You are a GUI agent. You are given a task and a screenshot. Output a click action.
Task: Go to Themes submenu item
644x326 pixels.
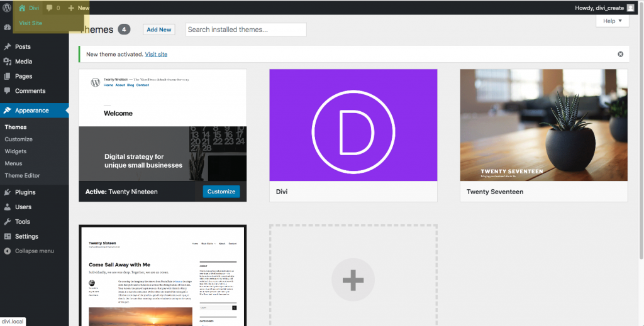point(16,127)
